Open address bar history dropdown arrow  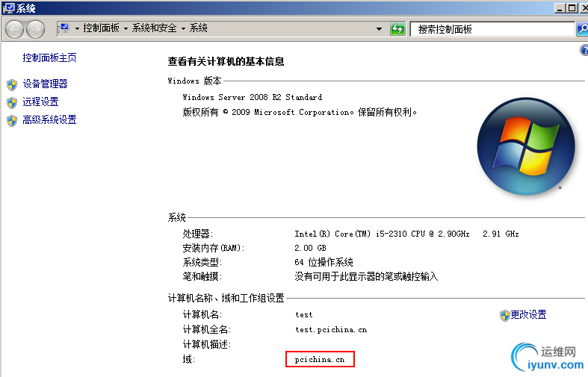click(379, 29)
